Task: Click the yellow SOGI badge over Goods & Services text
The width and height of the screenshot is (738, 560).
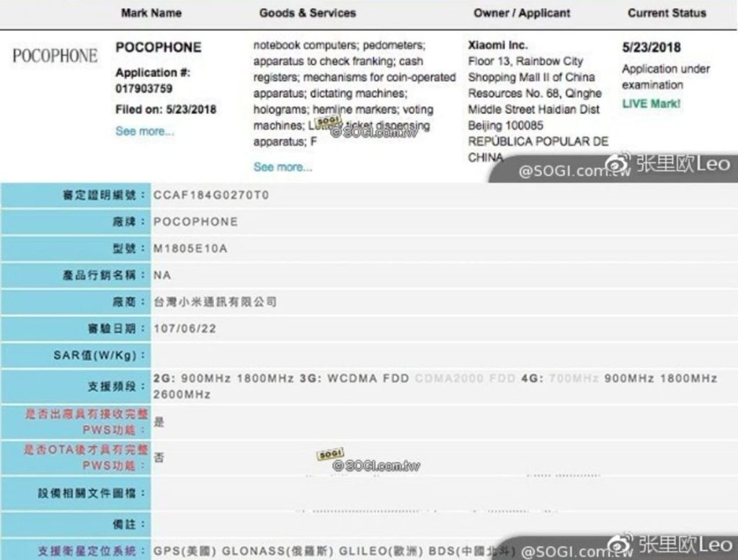Action: coord(329,122)
